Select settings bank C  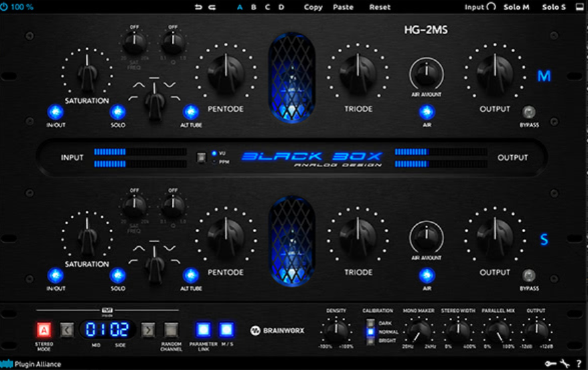267,7
